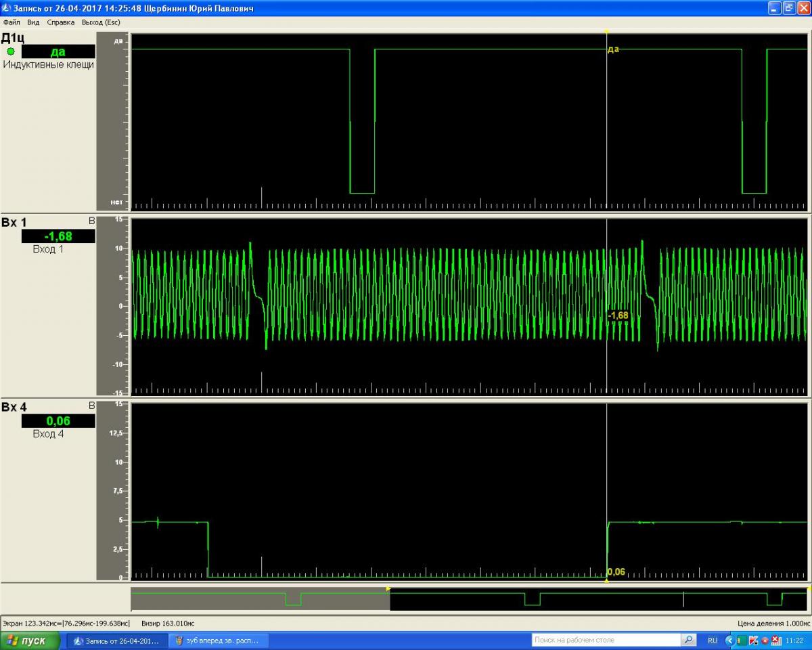Click the desktop search input field
This screenshot has height=650, width=812.
click(x=606, y=640)
